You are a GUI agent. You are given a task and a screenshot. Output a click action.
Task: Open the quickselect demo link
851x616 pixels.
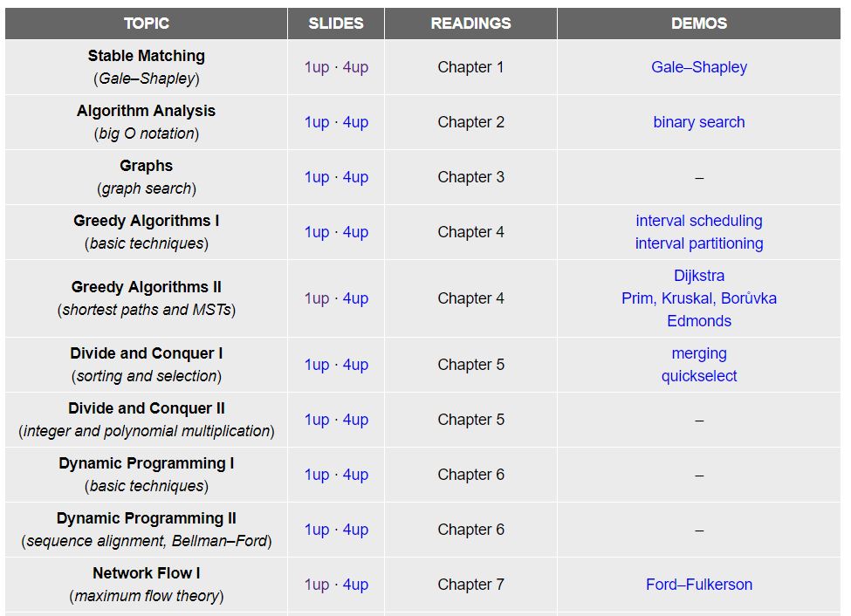click(698, 376)
